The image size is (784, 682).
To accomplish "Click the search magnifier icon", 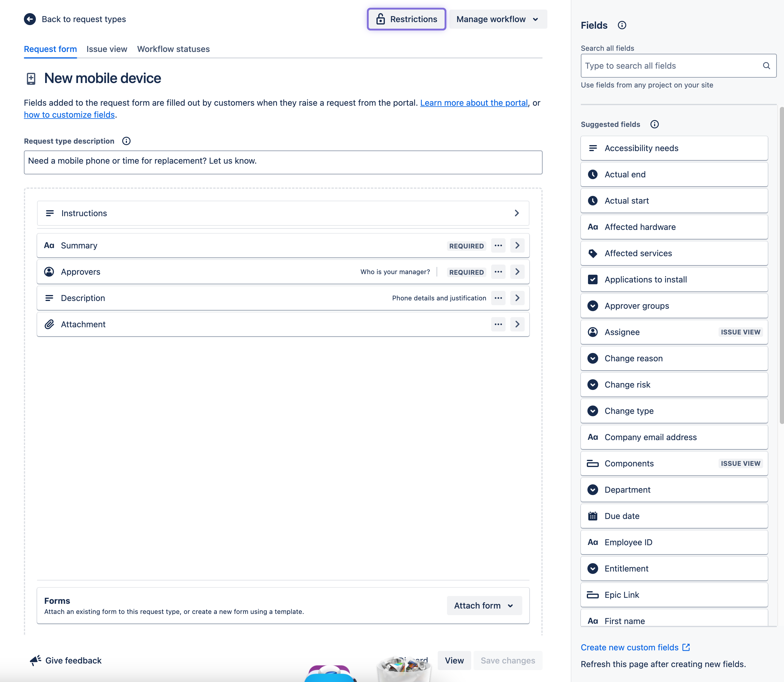I will point(766,66).
